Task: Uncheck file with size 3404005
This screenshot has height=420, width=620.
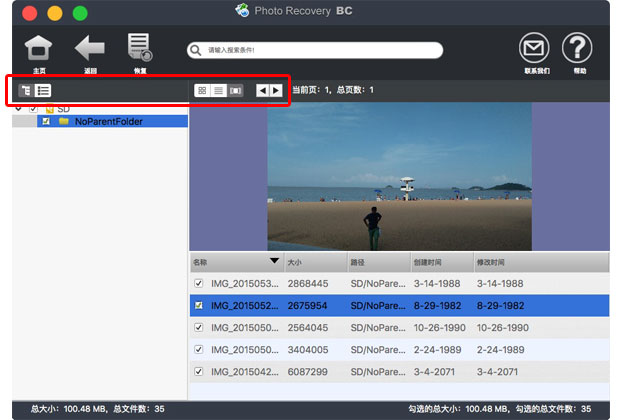Action: pyautogui.click(x=199, y=350)
